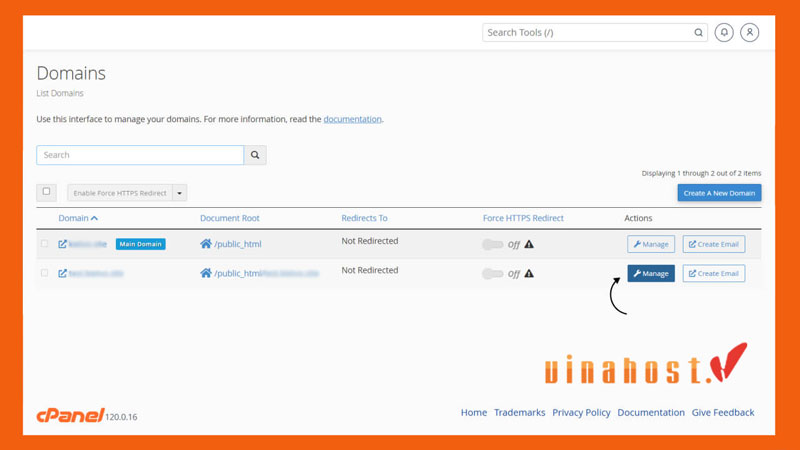Click 'Displaying 1 through 2 out of 2 items' text
The height and width of the screenshot is (450, 800).
[x=702, y=173]
